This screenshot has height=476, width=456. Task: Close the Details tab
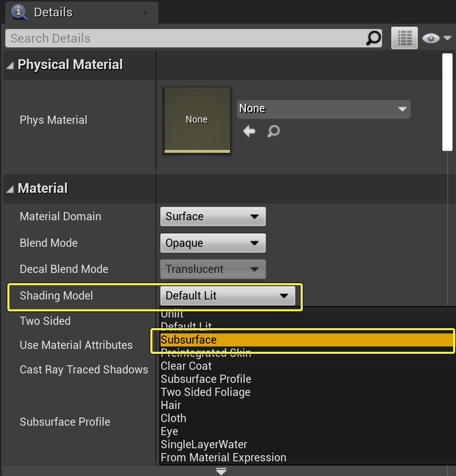pyautogui.click(x=145, y=13)
